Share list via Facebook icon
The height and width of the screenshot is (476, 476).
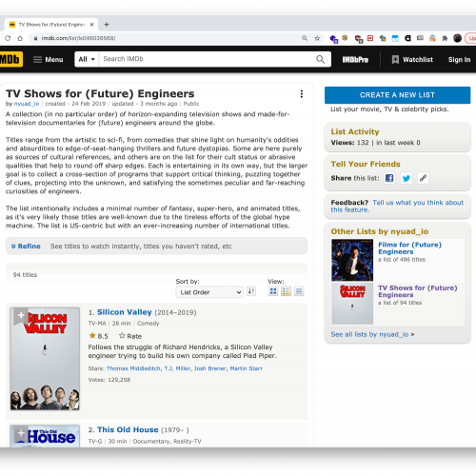tap(389, 178)
